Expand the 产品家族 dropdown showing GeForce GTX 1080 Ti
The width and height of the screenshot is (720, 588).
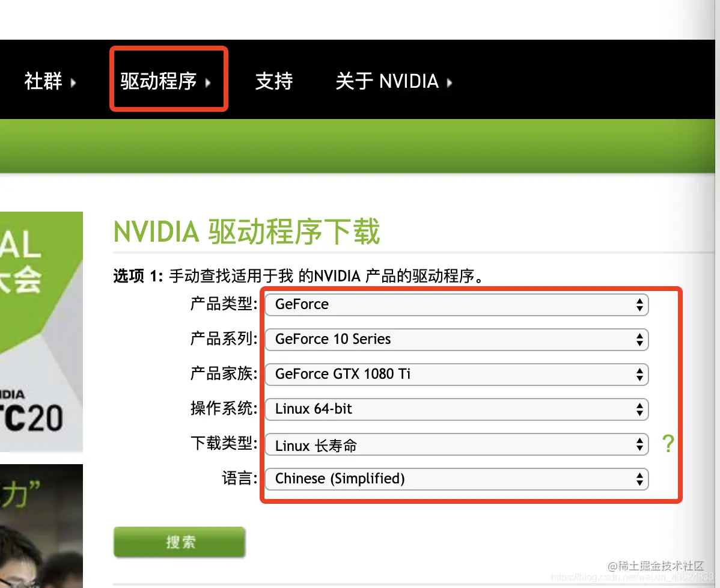(457, 375)
